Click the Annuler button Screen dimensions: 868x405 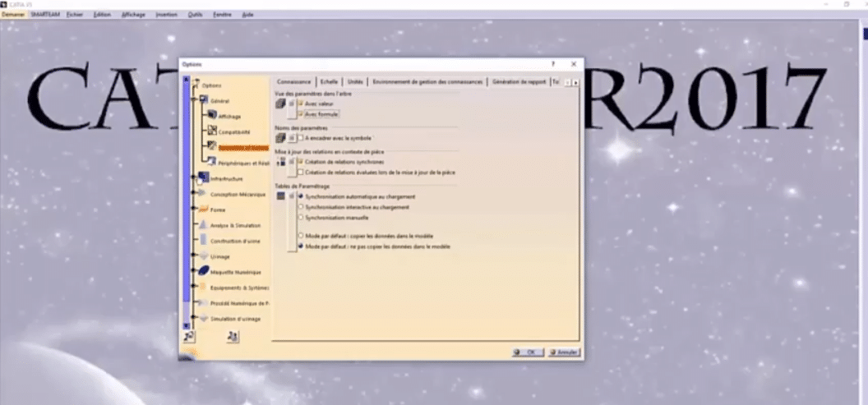tap(564, 352)
